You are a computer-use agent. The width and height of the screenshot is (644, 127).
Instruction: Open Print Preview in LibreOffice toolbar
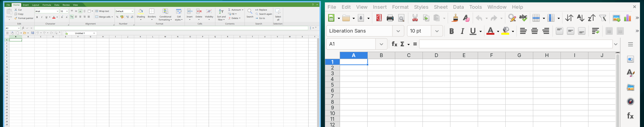[x=401, y=18]
